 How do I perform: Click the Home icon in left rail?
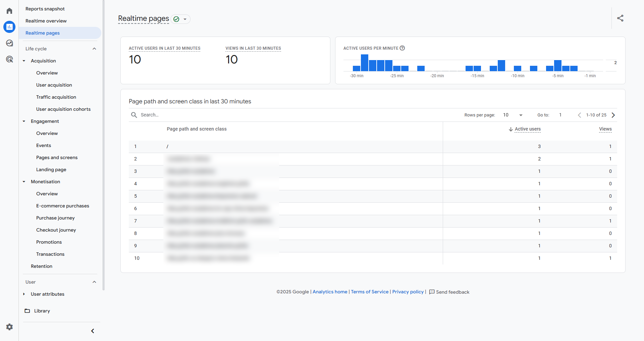[9, 11]
